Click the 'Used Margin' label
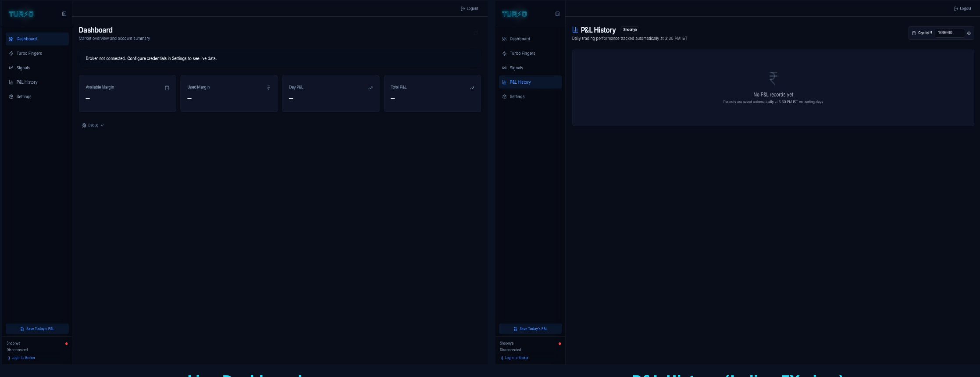Screen dimensions: 980x377 coord(198,87)
